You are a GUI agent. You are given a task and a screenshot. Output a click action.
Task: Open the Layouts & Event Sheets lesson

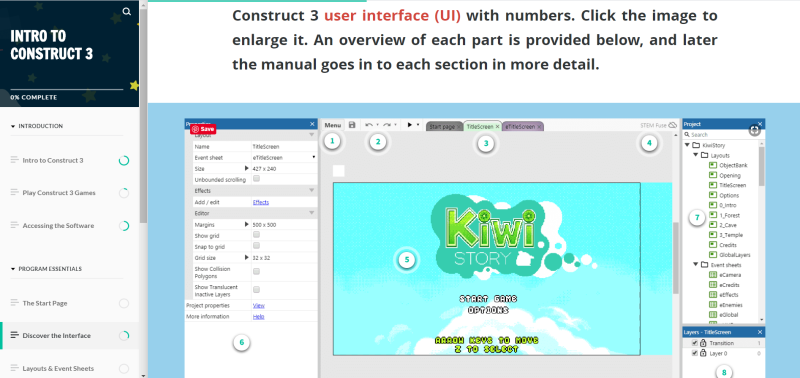58,368
